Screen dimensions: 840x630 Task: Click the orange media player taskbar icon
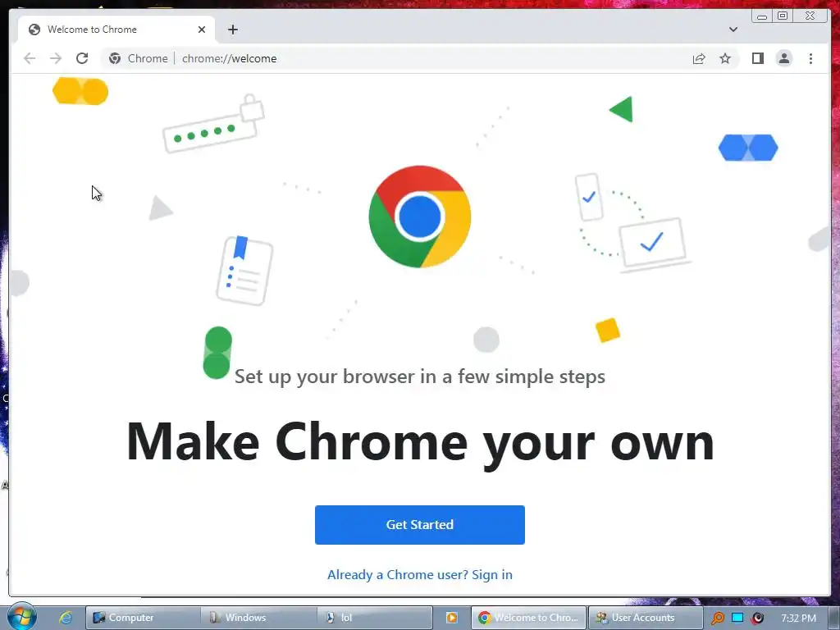tap(452, 618)
